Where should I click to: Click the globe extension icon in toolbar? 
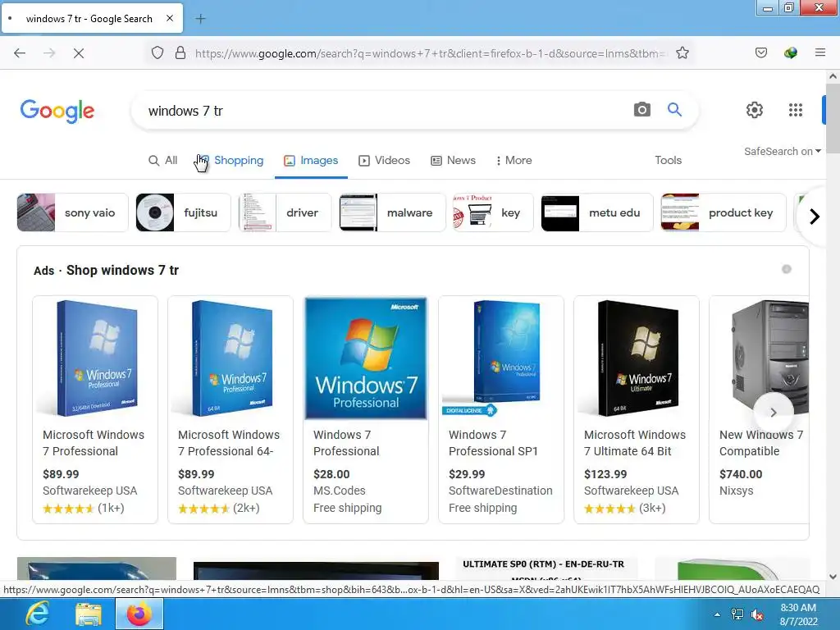click(790, 53)
